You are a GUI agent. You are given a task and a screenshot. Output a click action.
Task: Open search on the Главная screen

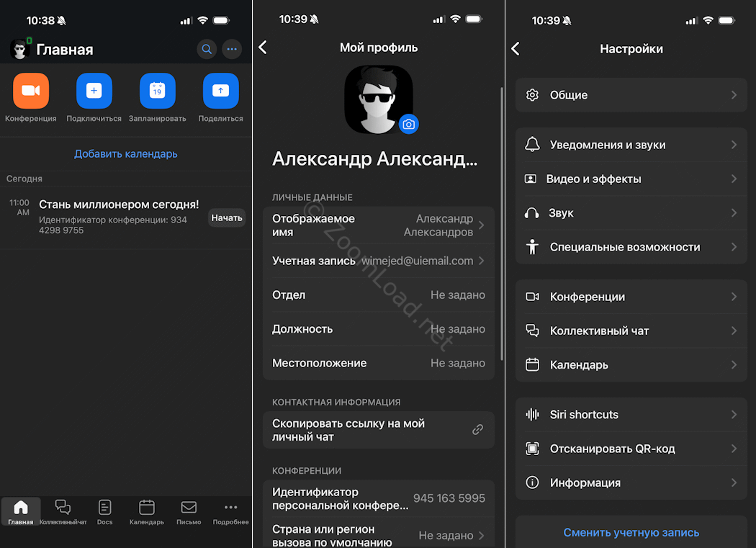[207, 49]
